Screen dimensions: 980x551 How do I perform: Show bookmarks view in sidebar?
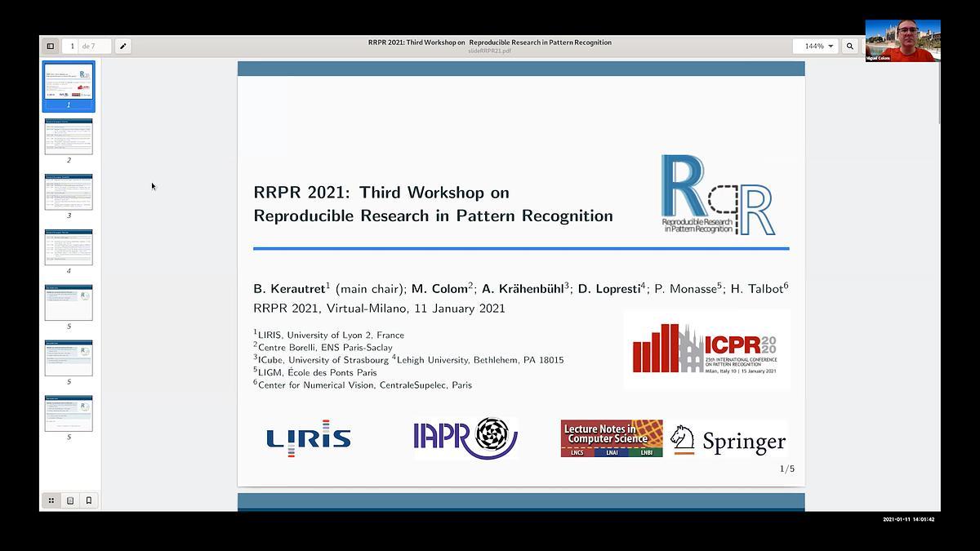[x=89, y=500]
